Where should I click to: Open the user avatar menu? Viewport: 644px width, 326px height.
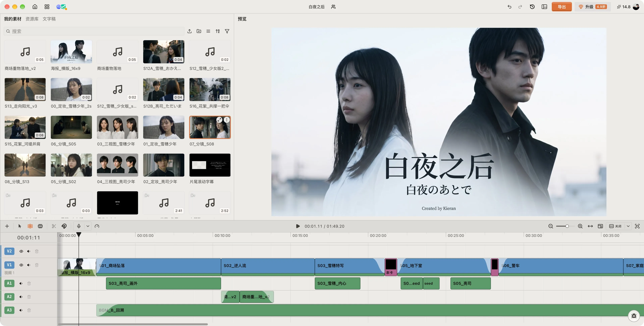point(636,7)
